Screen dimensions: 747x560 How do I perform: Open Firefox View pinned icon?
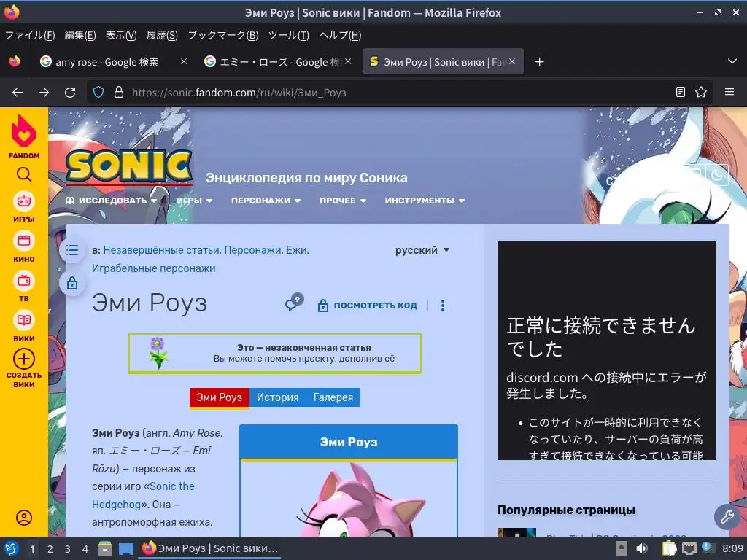click(15, 61)
